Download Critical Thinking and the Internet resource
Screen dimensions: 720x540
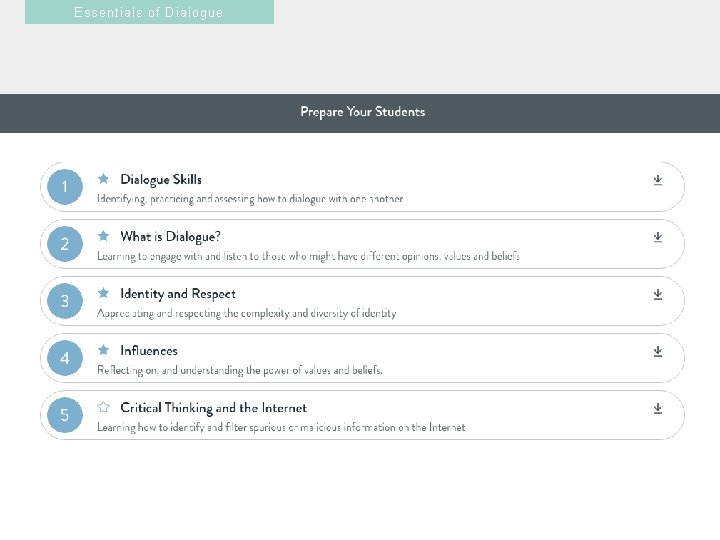(x=658, y=408)
